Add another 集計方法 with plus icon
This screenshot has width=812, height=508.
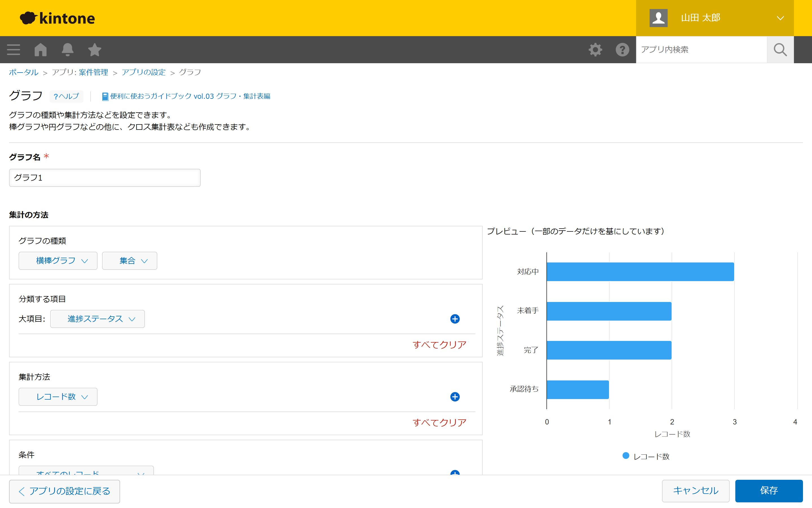click(455, 397)
